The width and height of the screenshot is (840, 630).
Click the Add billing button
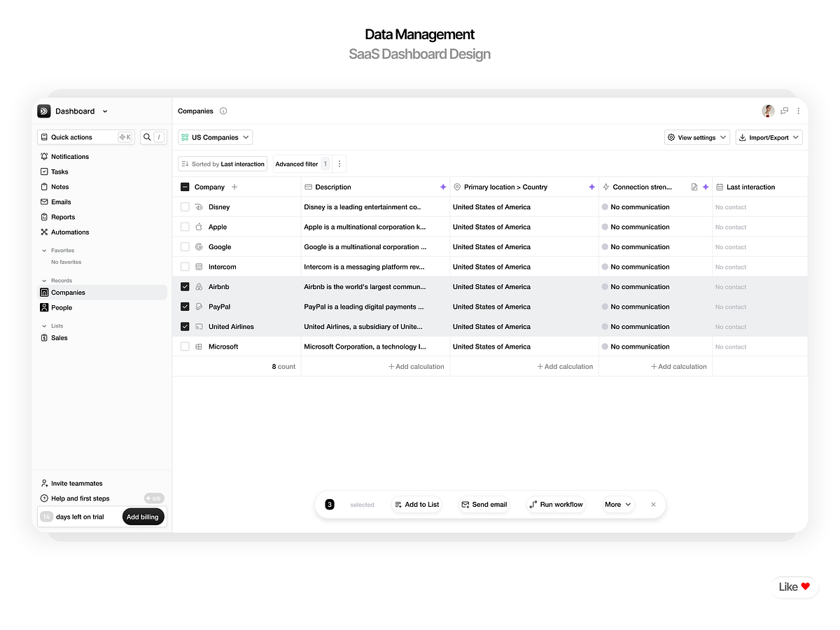coord(143,517)
